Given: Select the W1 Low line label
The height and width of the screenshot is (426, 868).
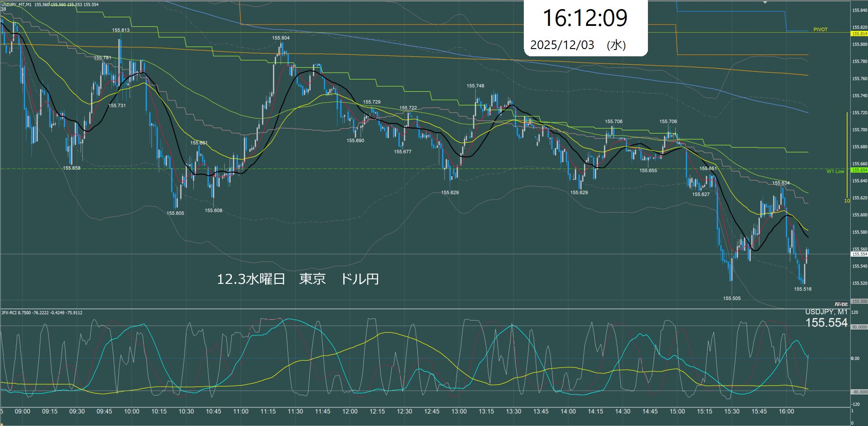Looking at the screenshot, I should click(835, 171).
